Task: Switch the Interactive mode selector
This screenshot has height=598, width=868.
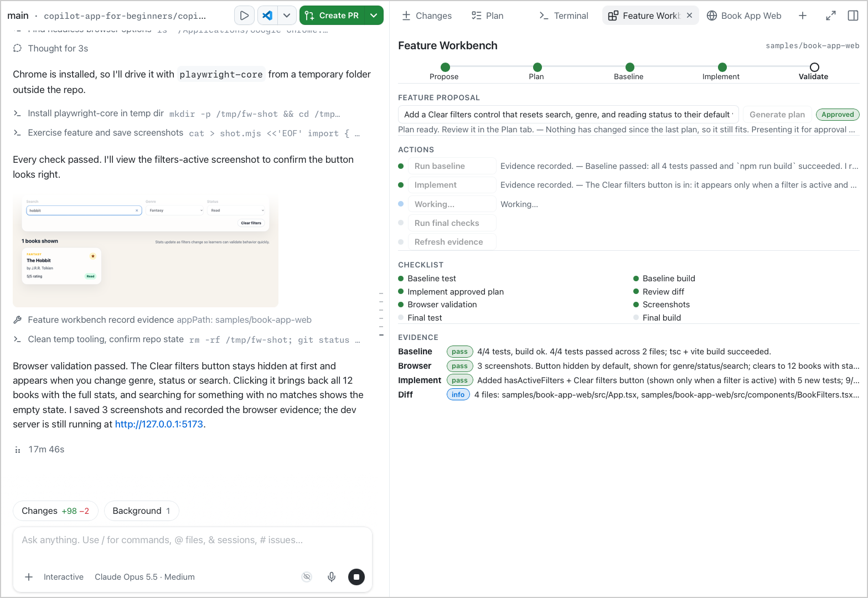Action: [x=64, y=577]
